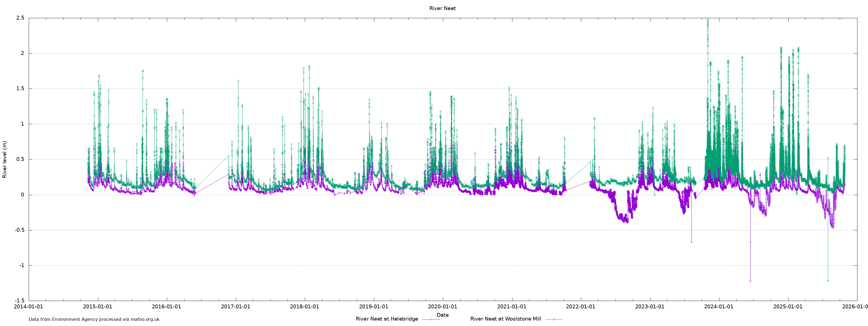The image size is (868, 326).
Task: Click the 2015-01-01 x-axis date label
Action: (x=97, y=307)
